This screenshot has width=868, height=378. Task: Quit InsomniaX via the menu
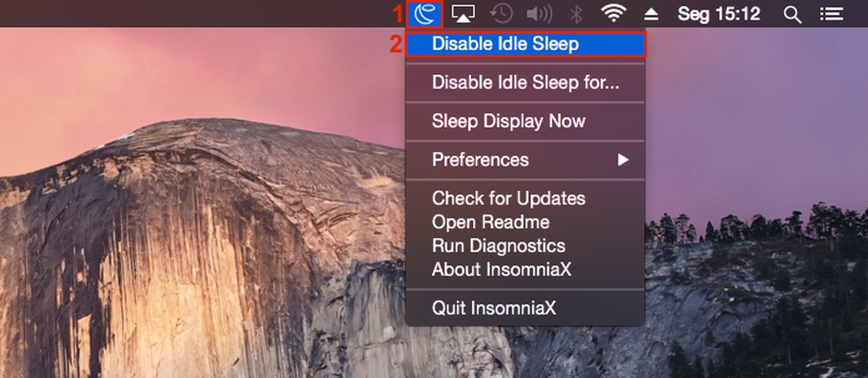(x=494, y=308)
